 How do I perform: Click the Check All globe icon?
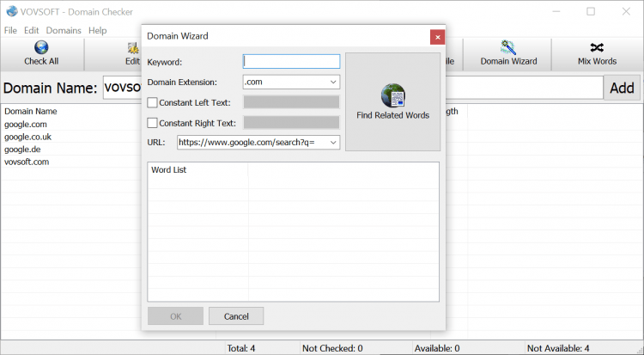tap(41, 47)
